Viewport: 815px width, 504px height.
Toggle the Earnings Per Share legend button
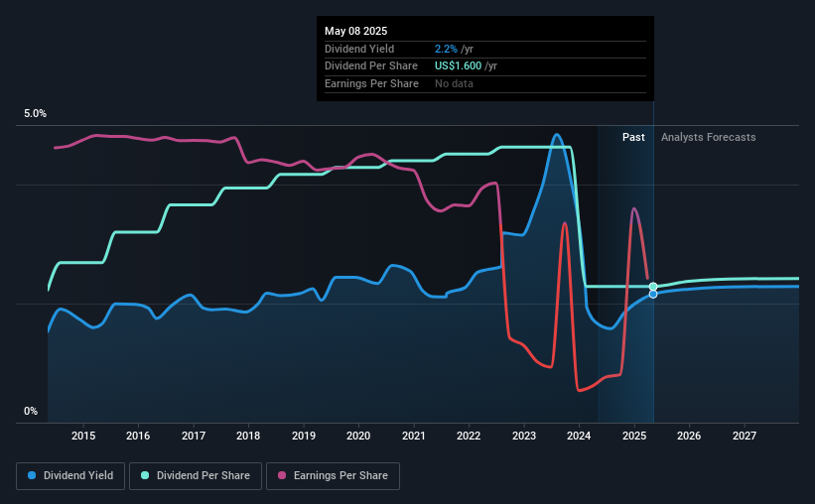point(333,476)
